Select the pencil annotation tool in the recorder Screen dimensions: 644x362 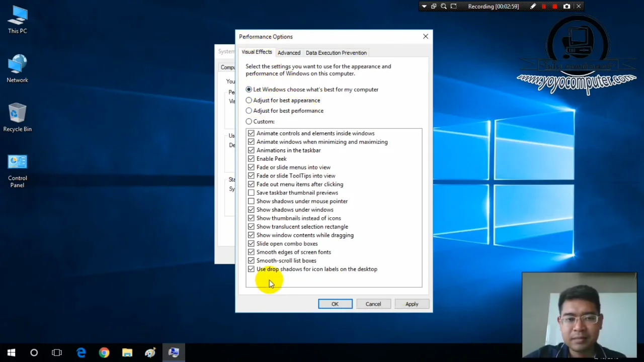tap(533, 6)
